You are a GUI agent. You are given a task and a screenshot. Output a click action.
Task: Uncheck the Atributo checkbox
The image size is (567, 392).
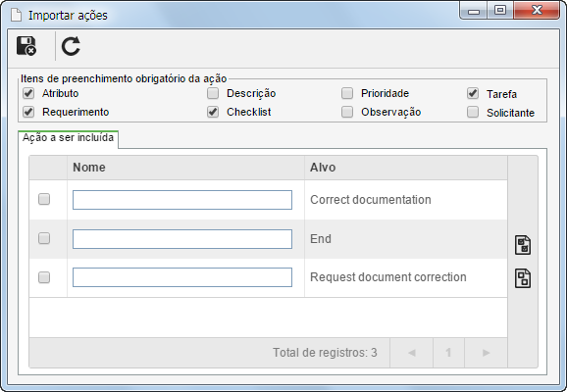click(28, 93)
